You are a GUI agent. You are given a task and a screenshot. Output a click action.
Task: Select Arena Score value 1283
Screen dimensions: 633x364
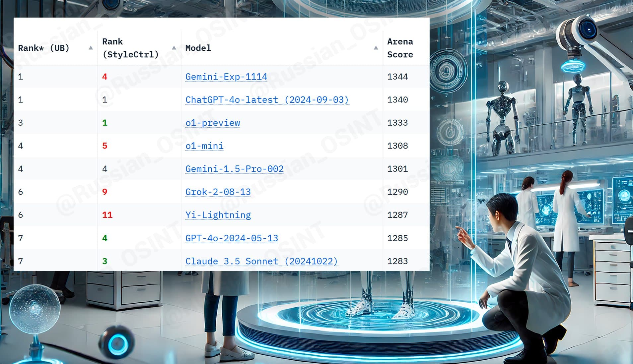(397, 261)
